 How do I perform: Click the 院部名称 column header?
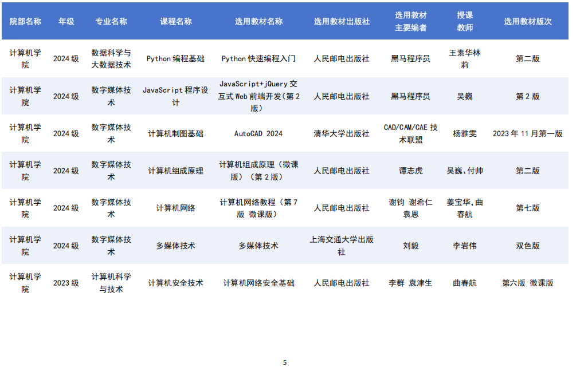(x=25, y=21)
